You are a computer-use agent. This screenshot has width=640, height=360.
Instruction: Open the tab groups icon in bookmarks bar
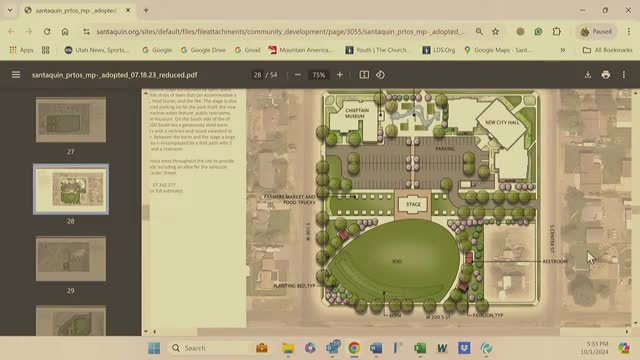[45, 50]
